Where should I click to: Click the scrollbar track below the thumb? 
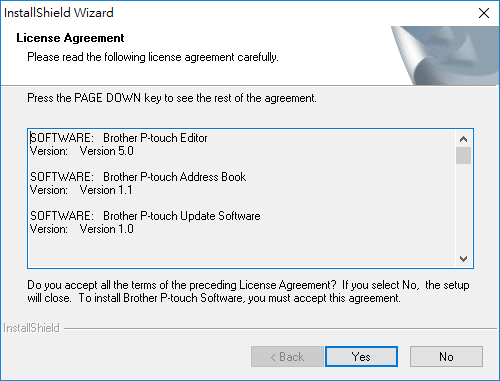pos(463,207)
